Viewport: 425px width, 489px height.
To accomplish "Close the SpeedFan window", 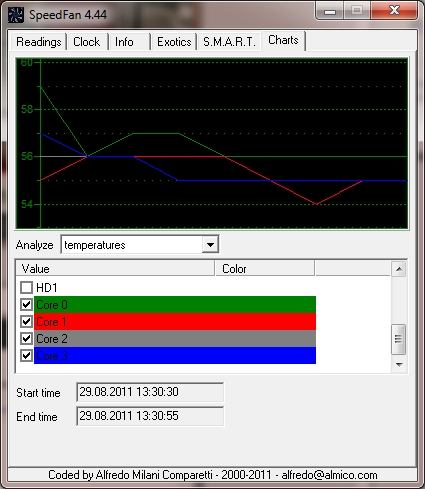I will (x=394, y=11).
